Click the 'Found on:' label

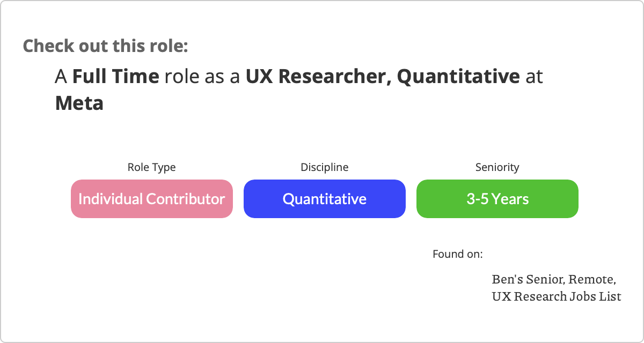[x=458, y=254]
